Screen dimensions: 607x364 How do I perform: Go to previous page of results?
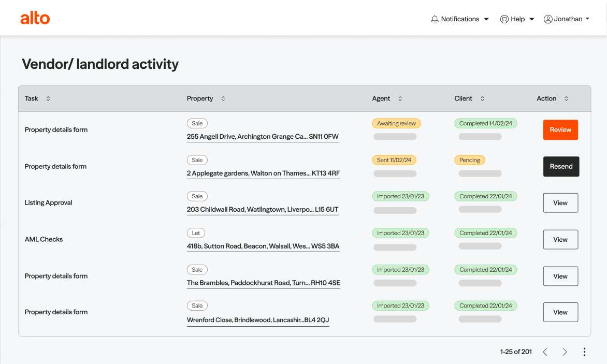(545, 352)
